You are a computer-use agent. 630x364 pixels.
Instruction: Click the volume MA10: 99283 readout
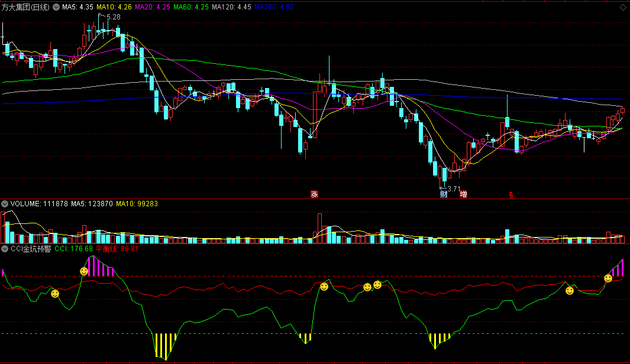[x=137, y=204]
